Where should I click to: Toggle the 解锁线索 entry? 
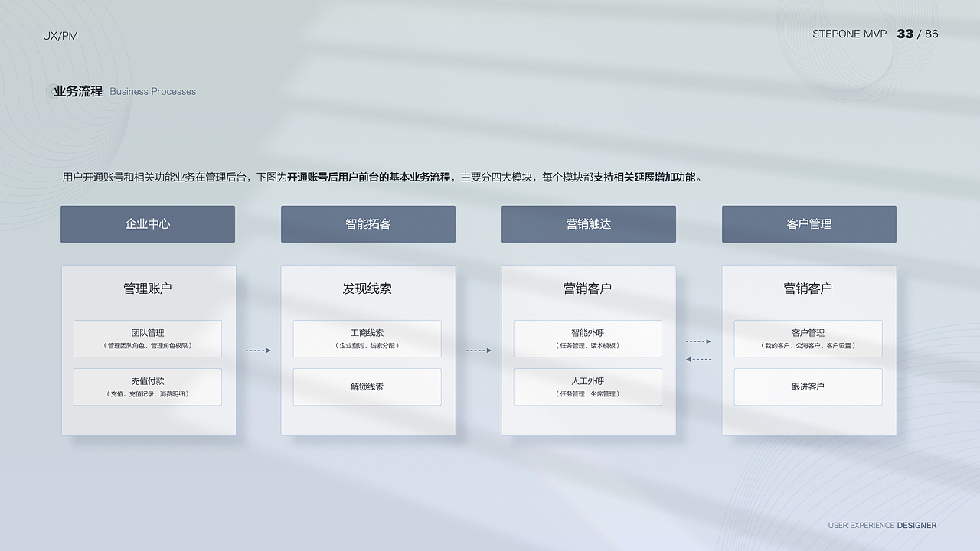[367, 386]
